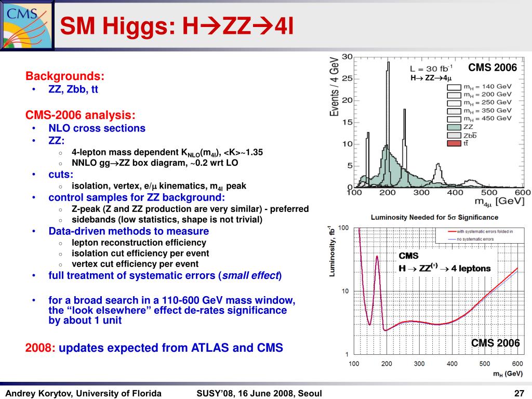The image size is (532, 399).
Task: Click 'isolation, vertex, e/μ kinematics' line
Action: pyautogui.click(x=159, y=187)
